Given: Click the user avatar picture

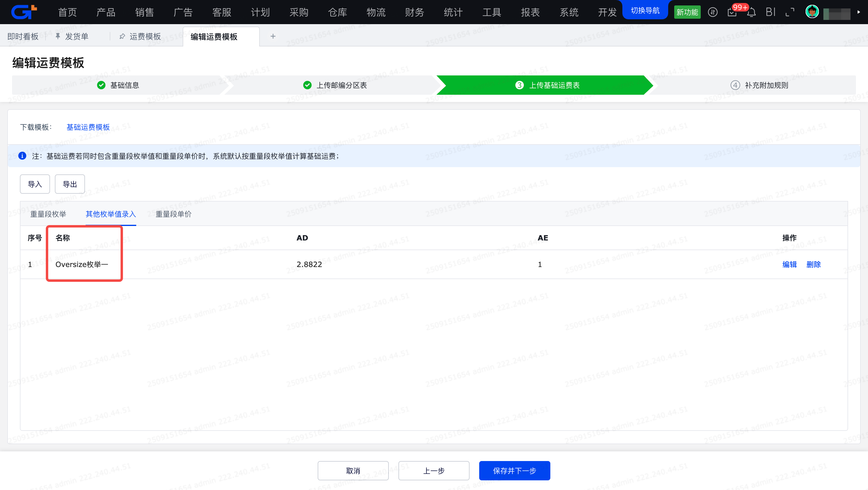Looking at the screenshot, I should pyautogui.click(x=812, y=12).
